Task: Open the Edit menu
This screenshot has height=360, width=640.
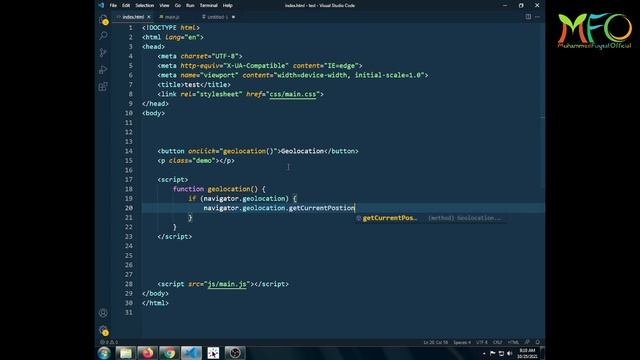Action: [126, 5]
